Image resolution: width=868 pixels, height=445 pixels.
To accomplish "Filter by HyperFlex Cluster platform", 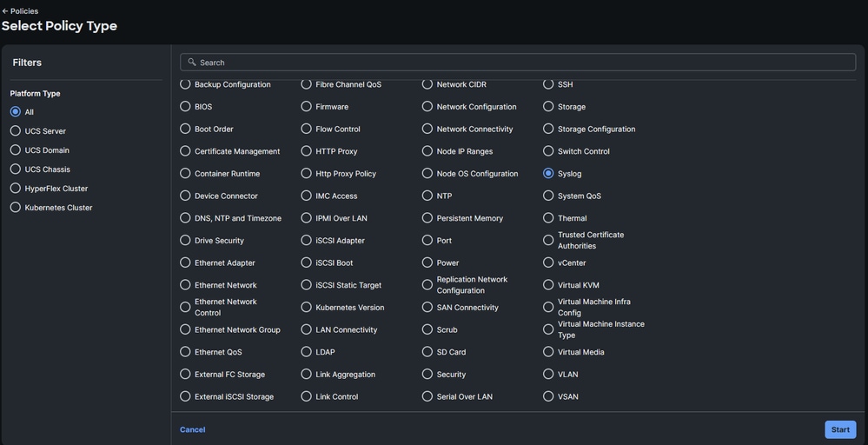I will tap(16, 189).
